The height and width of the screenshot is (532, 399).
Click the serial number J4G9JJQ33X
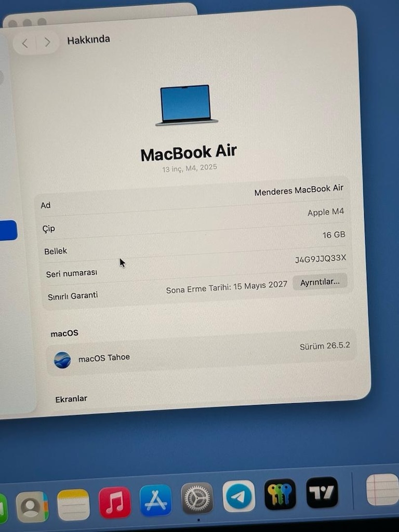(x=320, y=259)
